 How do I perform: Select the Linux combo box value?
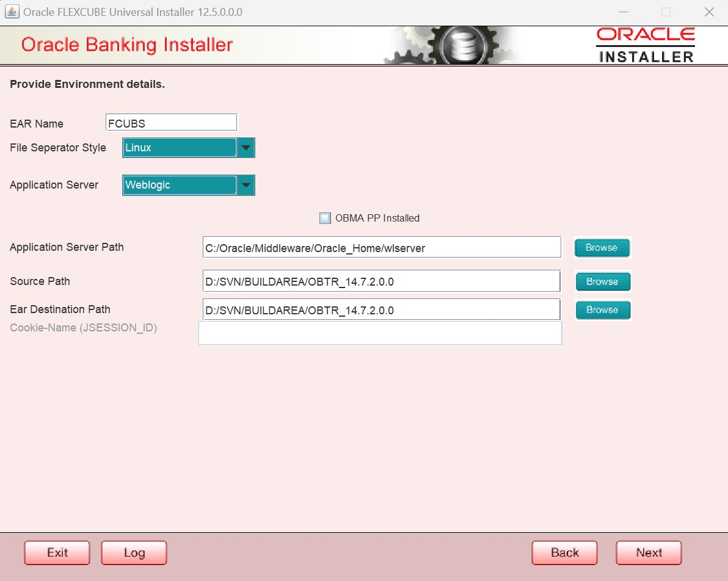tap(180, 148)
